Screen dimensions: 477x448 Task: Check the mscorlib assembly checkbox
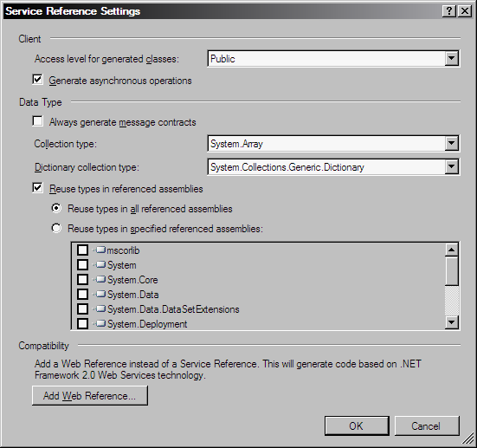(x=82, y=250)
